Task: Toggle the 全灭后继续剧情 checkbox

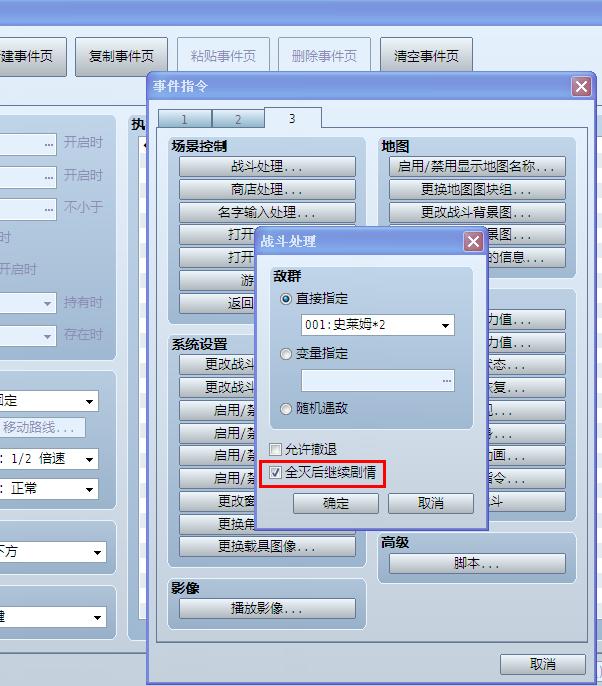Action: pyautogui.click(x=275, y=472)
